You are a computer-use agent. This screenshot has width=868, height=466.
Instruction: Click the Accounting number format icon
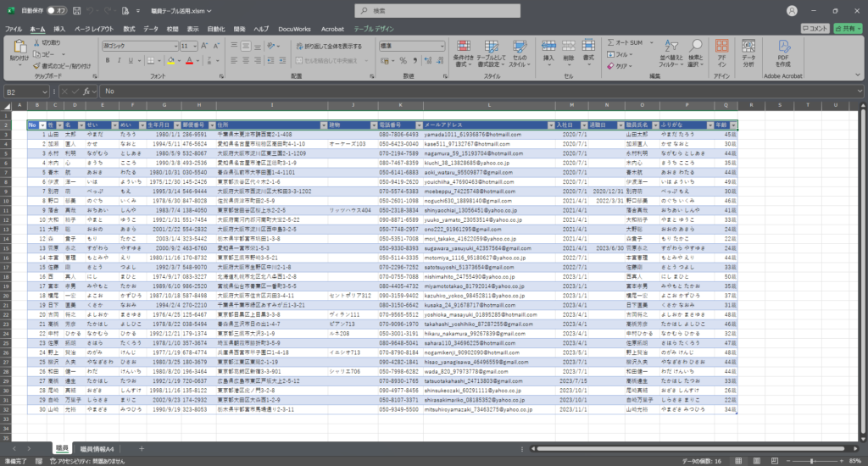pos(385,61)
